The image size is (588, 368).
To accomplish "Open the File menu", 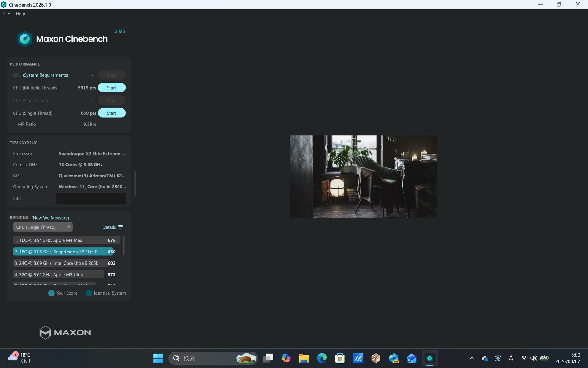I will pyautogui.click(x=6, y=14).
